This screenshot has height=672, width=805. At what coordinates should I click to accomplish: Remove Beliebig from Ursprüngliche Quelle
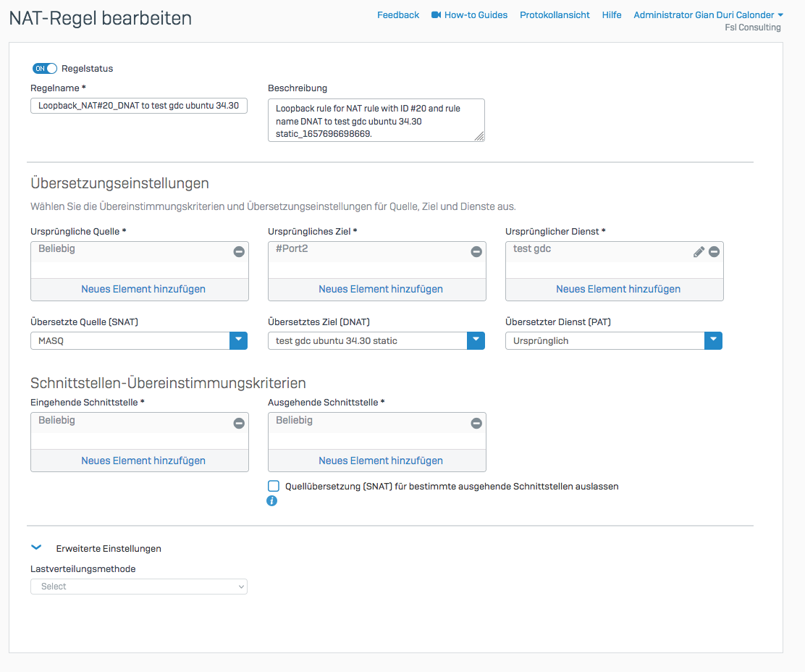tap(239, 252)
